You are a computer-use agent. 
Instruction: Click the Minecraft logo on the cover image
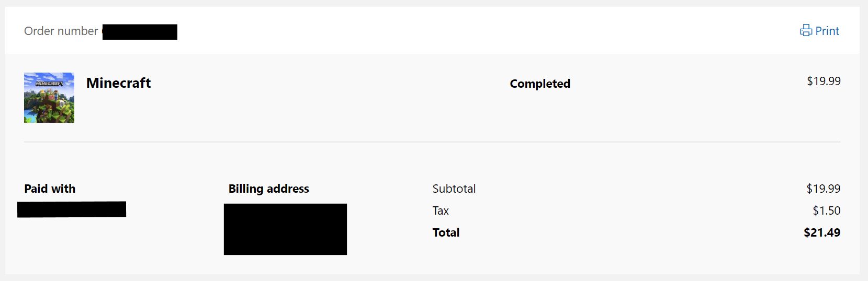pos(49,84)
